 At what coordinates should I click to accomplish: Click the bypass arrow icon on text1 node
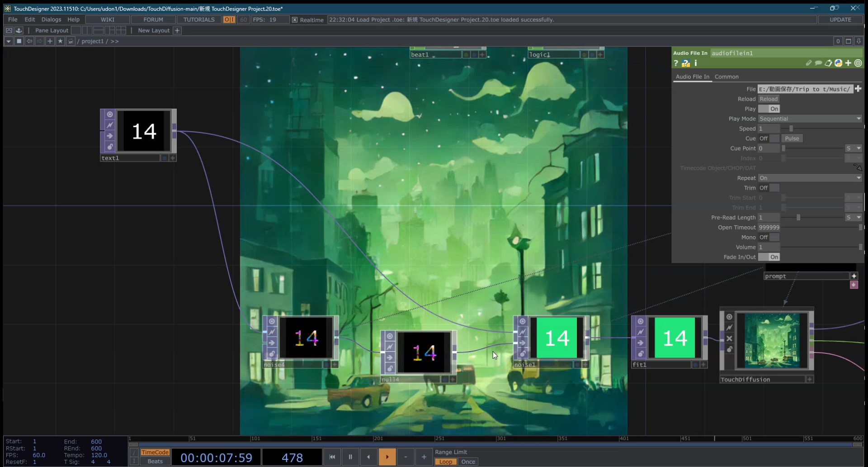(110, 136)
